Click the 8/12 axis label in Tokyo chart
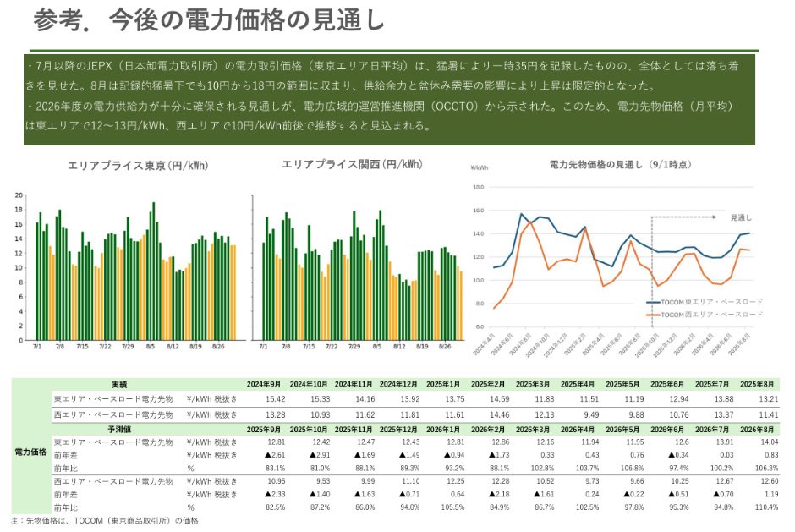Viewport: 795px width, 532px height. point(173,347)
